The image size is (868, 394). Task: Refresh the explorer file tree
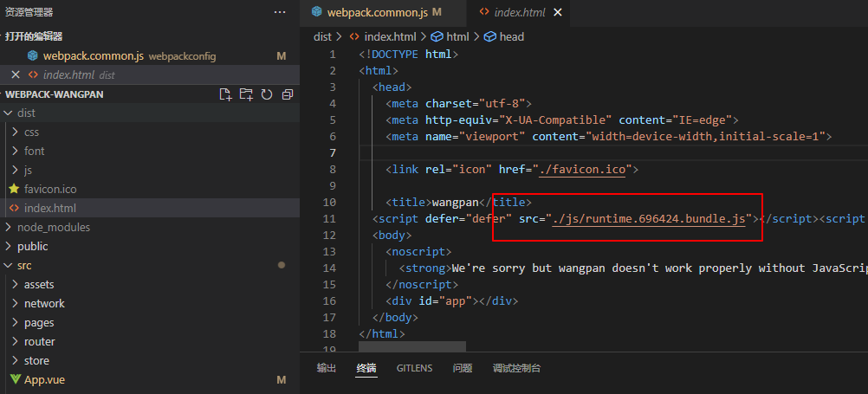click(267, 94)
